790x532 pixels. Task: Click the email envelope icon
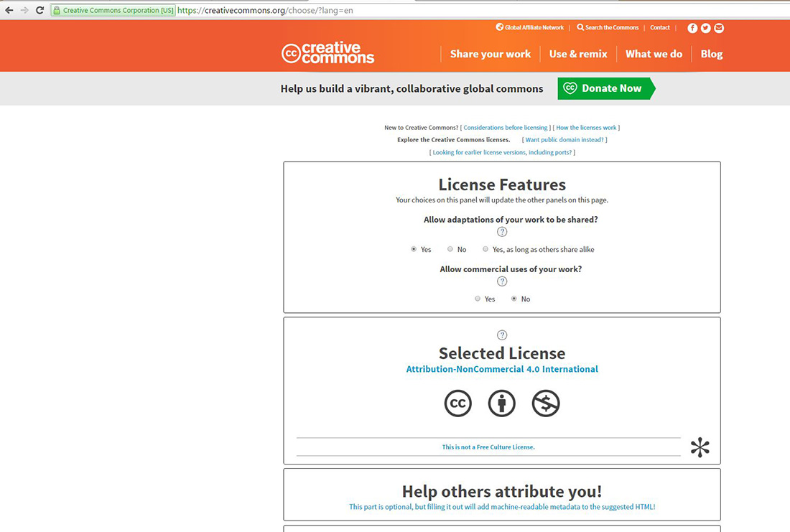(x=719, y=28)
